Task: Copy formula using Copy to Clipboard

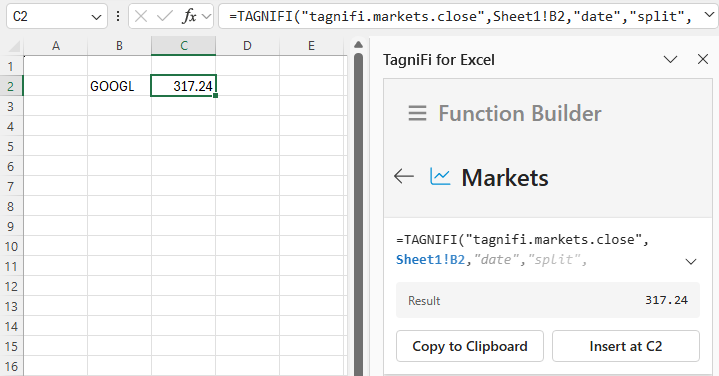Action: coord(470,346)
